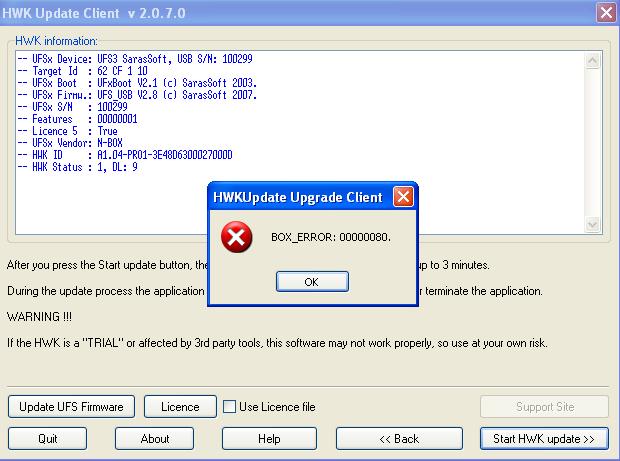The width and height of the screenshot is (620, 461).
Task: Quit the application via Quit button
Action: [47, 438]
